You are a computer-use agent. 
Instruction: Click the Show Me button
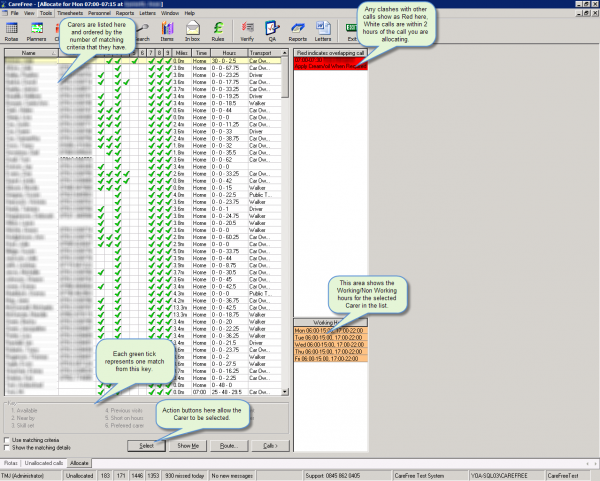pos(189,445)
